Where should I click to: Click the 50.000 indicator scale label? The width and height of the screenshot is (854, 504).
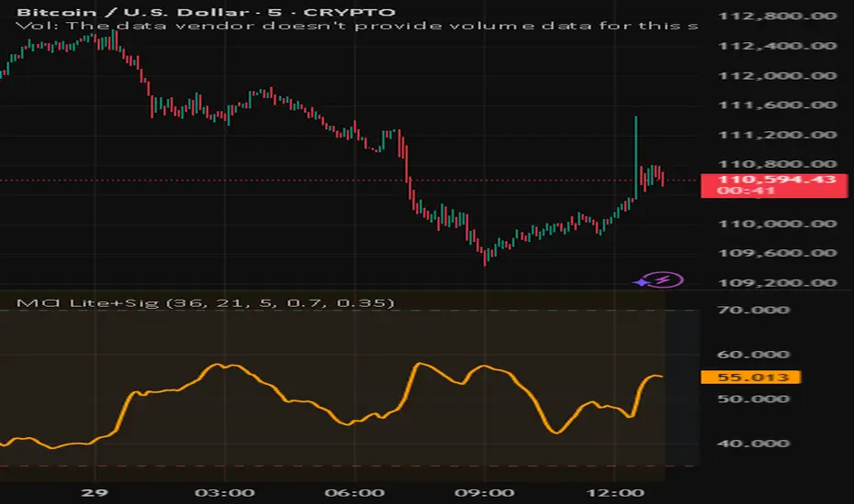click(753, 399)
